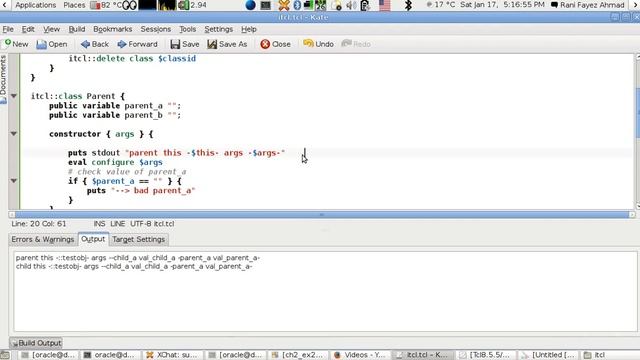640x360 pixels.
Task: Collapse the constructor block fold marker
Action: click(x=13, y=134)
